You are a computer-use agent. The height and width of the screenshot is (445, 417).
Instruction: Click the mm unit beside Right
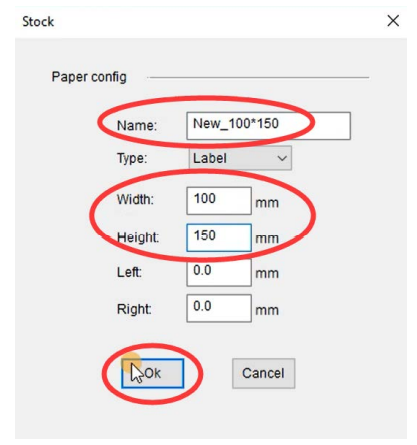(267, 310)
